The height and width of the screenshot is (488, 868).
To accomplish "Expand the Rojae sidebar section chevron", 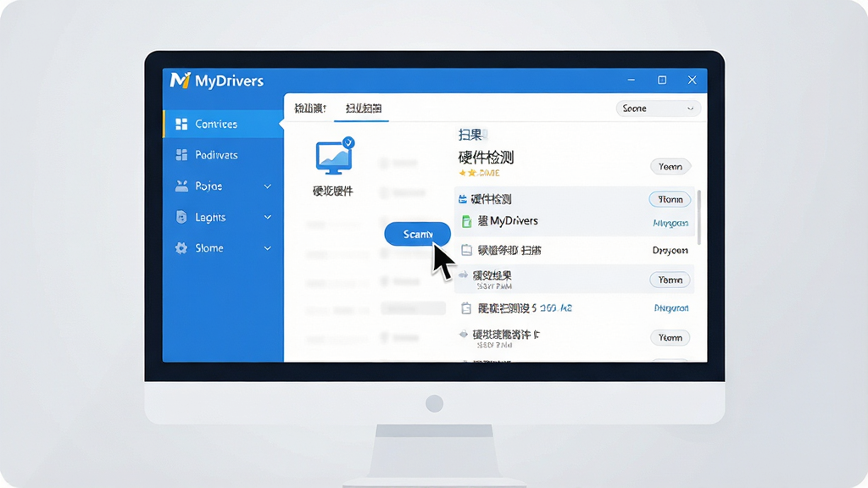I will 267,186.
